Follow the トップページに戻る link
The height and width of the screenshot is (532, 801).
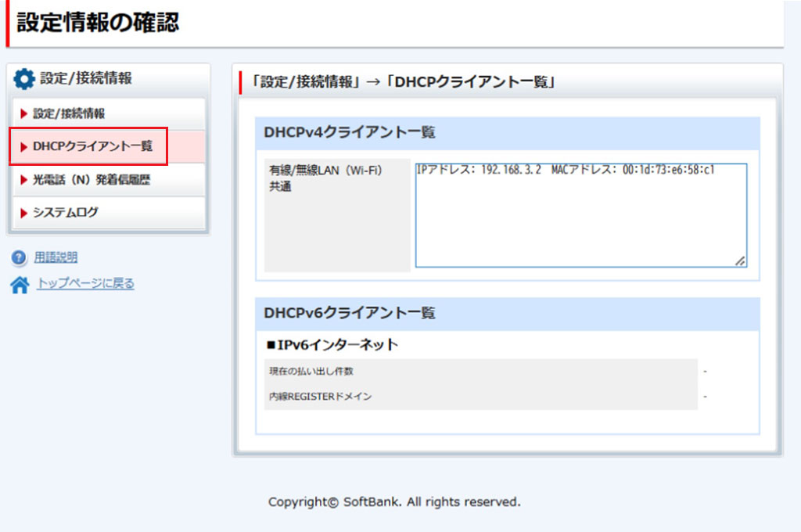[x=85, y=284]
